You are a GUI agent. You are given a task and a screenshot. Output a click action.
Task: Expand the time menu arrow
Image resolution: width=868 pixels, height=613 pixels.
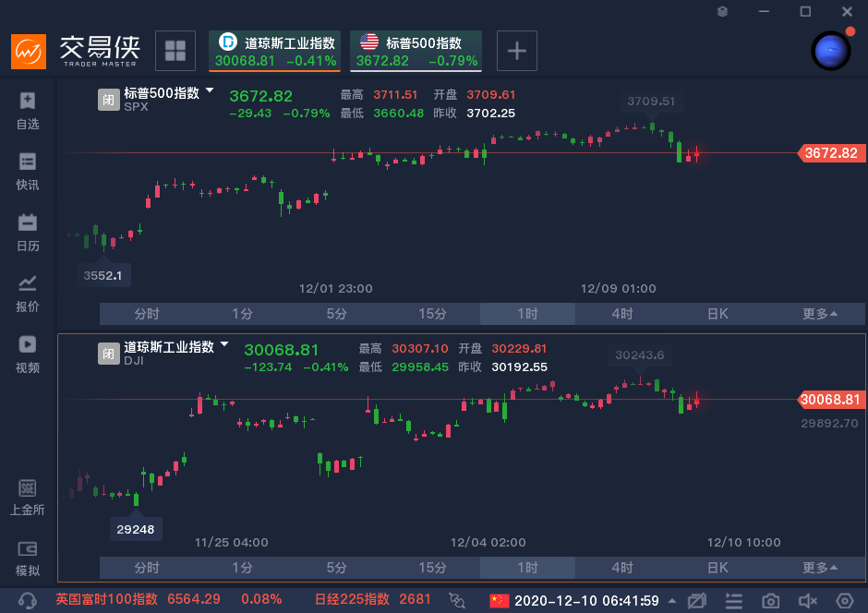point(672,600)
